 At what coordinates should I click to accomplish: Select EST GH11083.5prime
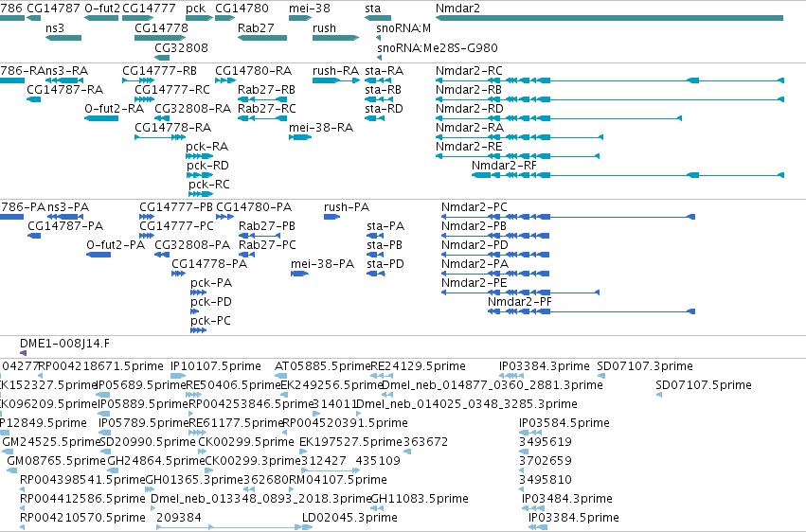(420, 499)
